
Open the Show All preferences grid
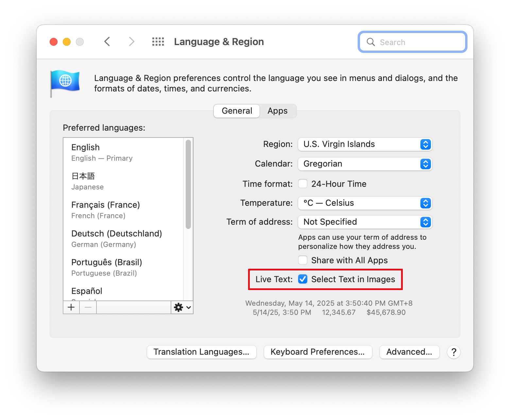pyautogui.click(x=158, y=41)
